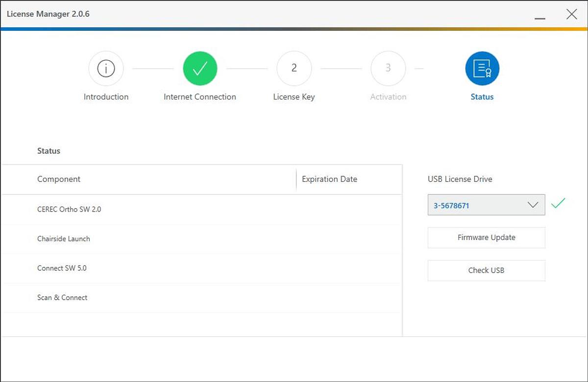Screen dimensions: 588x382
Task: Select the Expiration Date column header
Action: pyautogui.click(x=329, y=179)
